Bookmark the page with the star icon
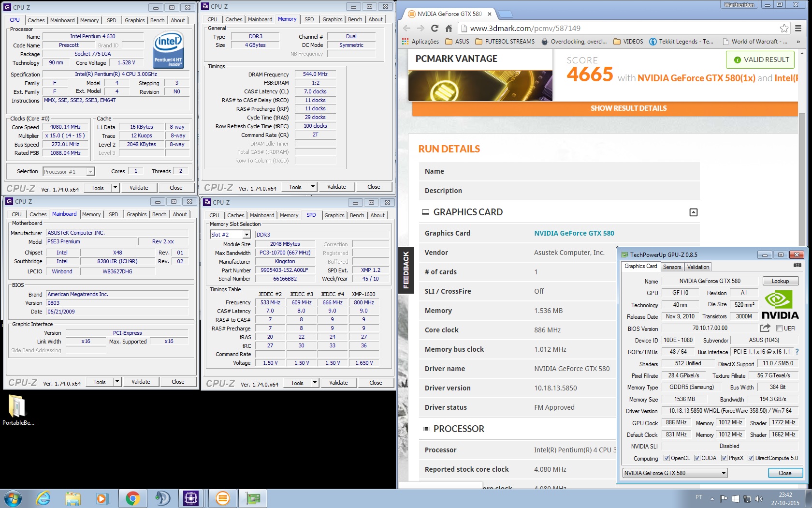The height and width of the screenshot is (508, 812). pyautogui.click(x=784, y=29)
